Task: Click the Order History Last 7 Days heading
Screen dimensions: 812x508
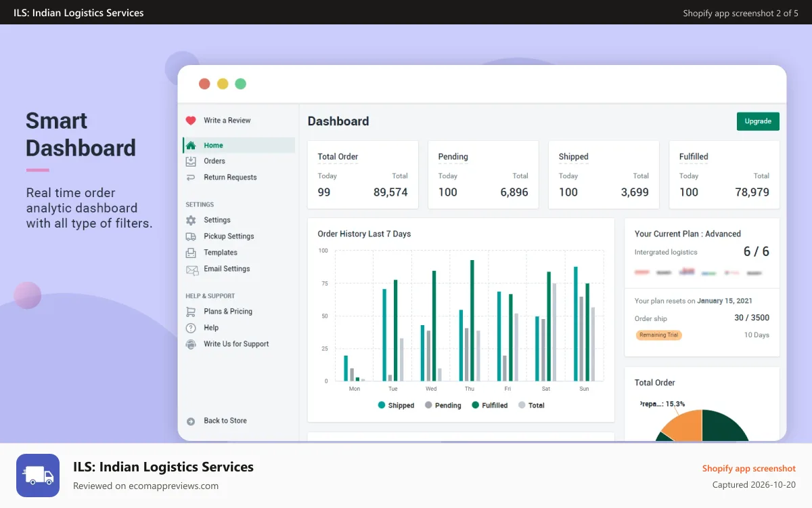Action: coord(364,234)
